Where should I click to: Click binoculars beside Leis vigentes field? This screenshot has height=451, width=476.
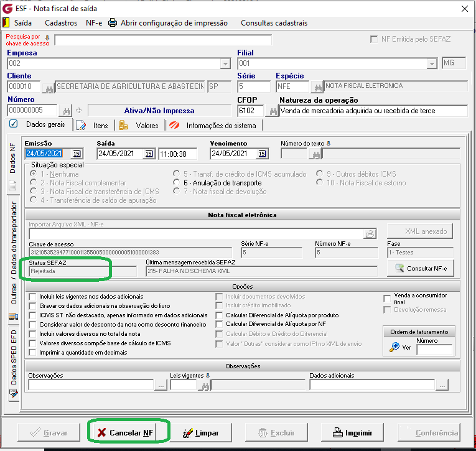click(205, 386)
